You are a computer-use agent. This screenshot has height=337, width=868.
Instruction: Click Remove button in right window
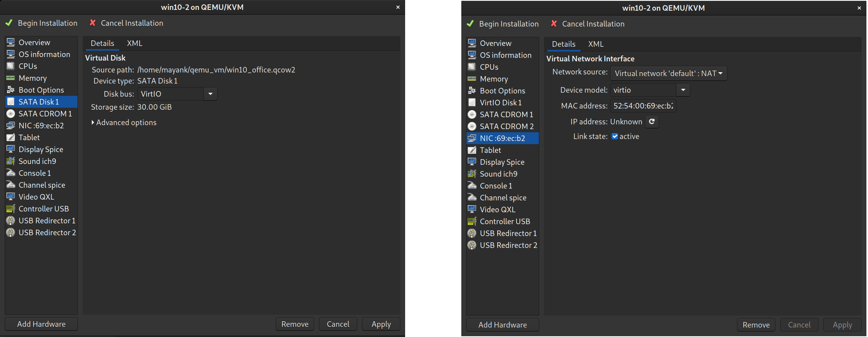756,325
